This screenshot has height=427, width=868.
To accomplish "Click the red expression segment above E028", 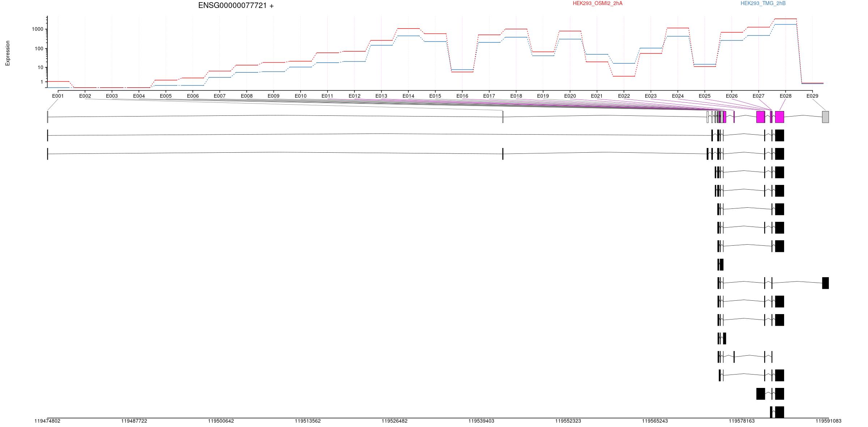I will pyautogui.click(x=786, y=19).
